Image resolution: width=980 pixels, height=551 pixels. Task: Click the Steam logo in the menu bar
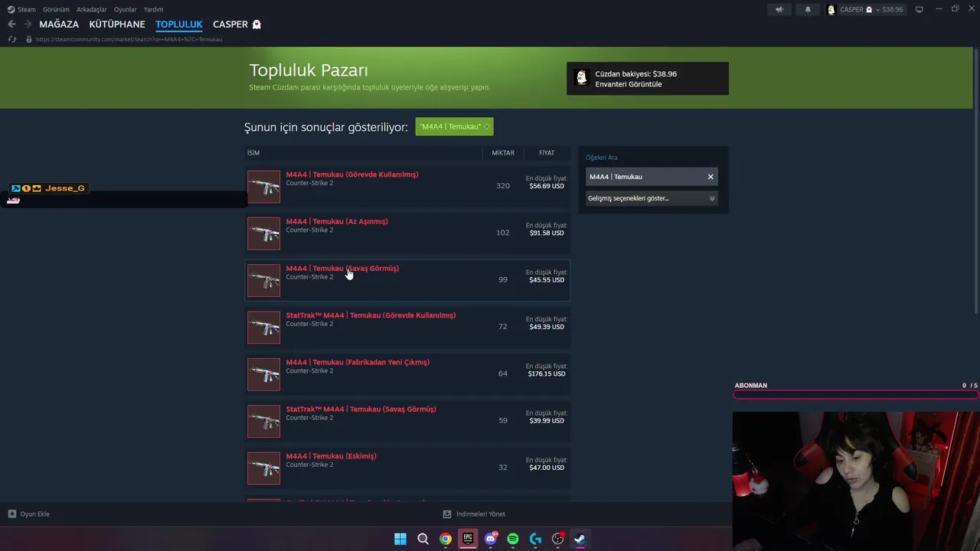pos(11,9)
